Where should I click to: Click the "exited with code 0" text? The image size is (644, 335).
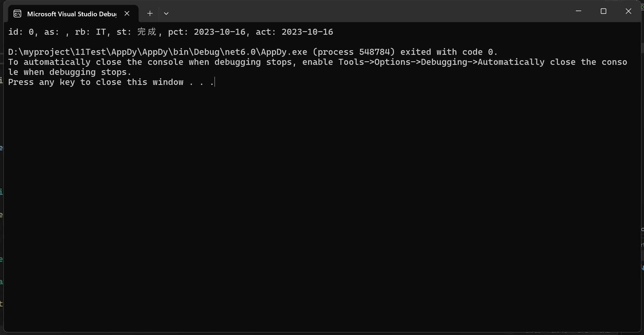pos(448,52)
